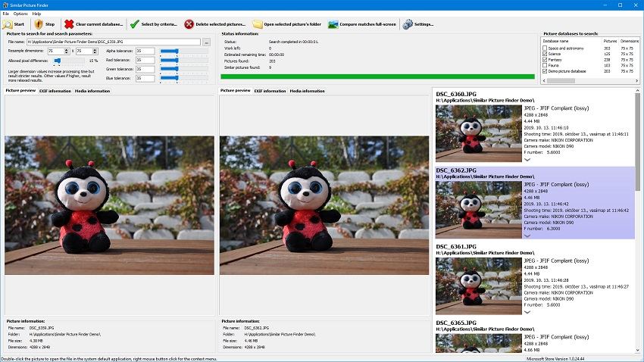Screen dimensions: 644x362
Task: Adjust the Blue tolerance slider
Action: coord(183,78)
